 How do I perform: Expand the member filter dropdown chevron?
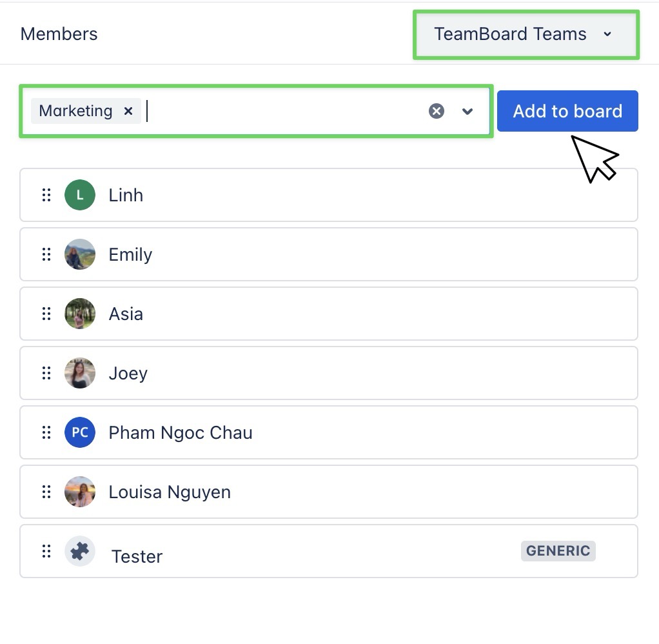[467, 112]
